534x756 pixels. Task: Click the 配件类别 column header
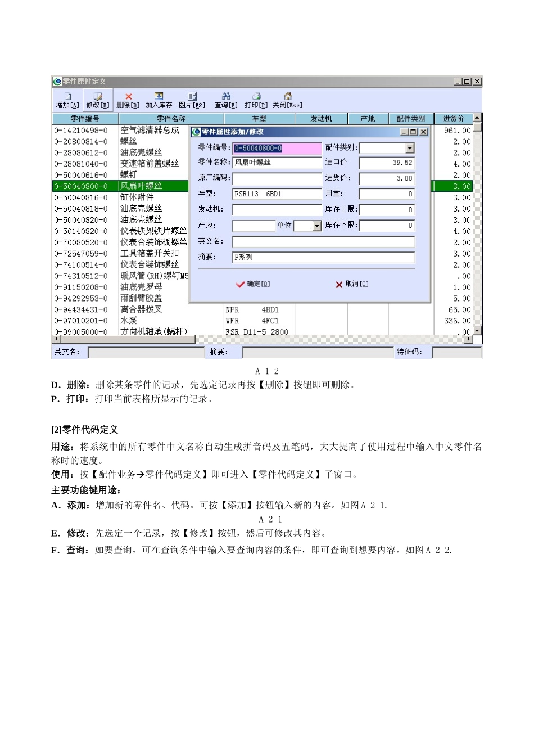tap(410, 119)
